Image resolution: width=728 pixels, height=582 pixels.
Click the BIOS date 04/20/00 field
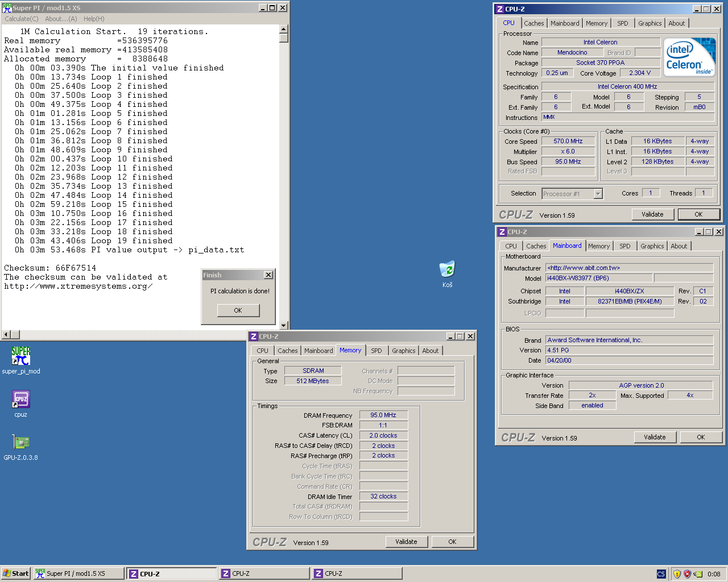point(630,360)
